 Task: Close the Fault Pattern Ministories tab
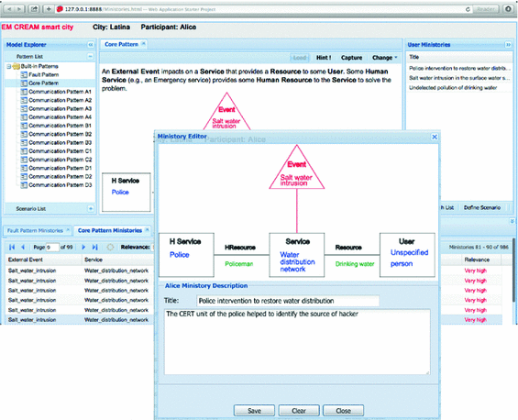click(68, 229)
